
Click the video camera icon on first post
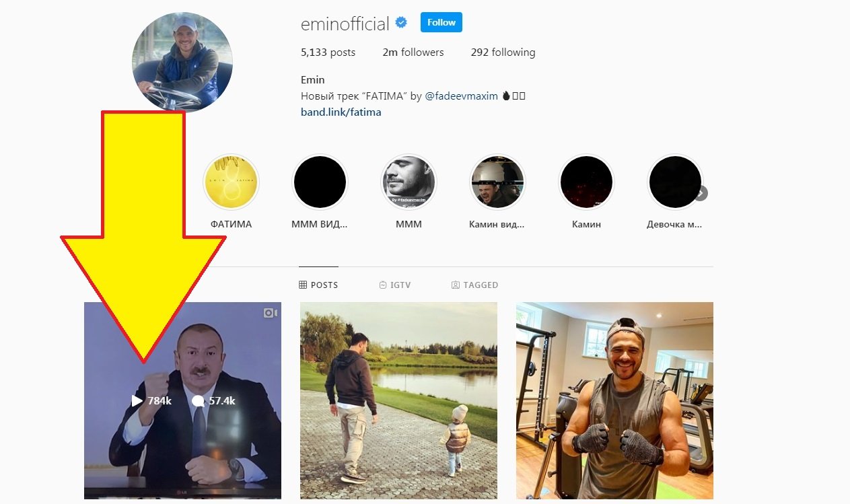coord(270,313)
